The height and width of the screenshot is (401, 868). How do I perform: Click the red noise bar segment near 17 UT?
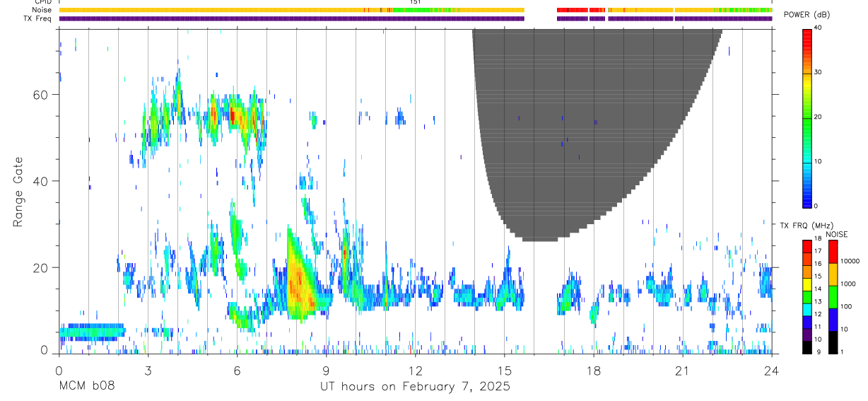pos(573,10)
